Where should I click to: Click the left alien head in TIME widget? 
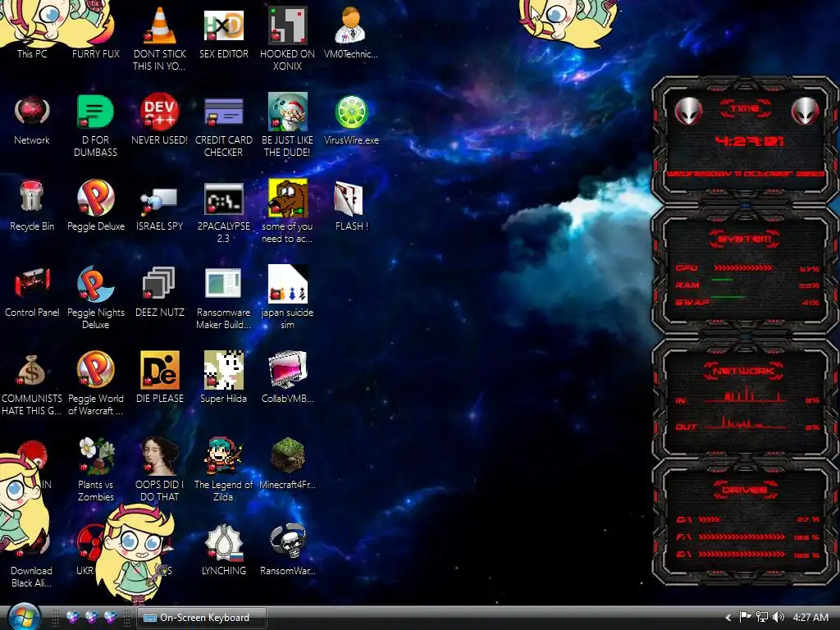click(688, 111)
